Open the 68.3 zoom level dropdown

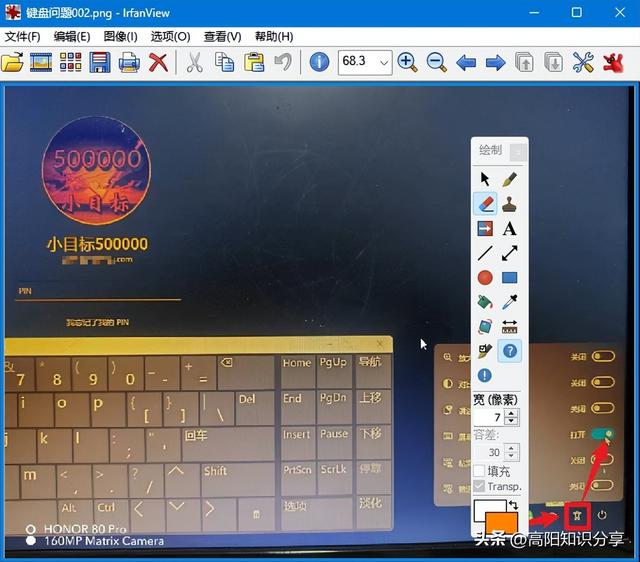pyautogui.click(x=384, y=63)
